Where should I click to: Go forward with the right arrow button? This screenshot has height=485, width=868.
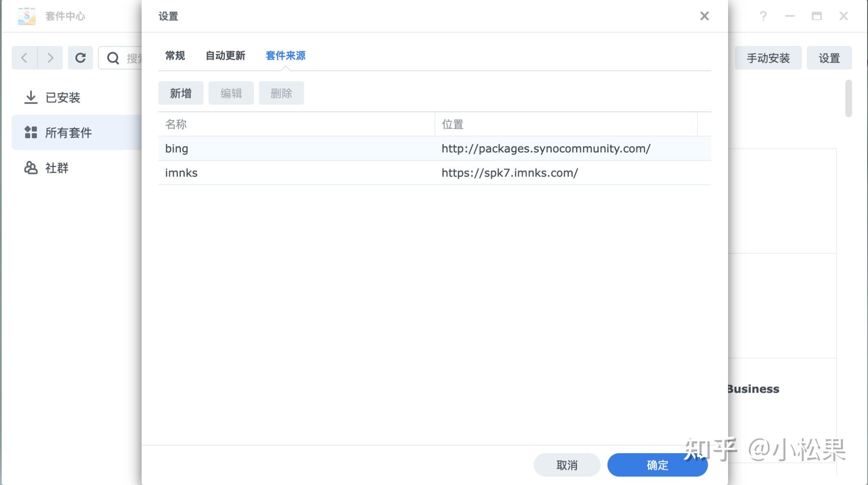(x=50, y=58)
